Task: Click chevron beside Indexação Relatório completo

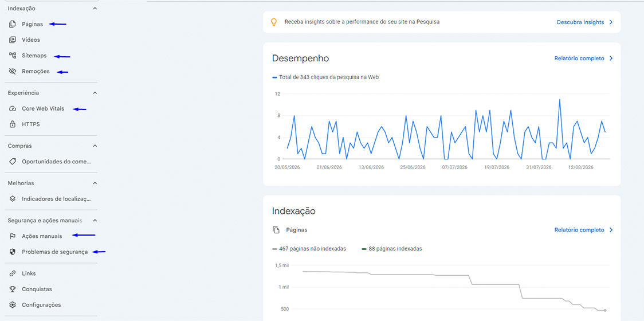Action: tap(611, 230)
